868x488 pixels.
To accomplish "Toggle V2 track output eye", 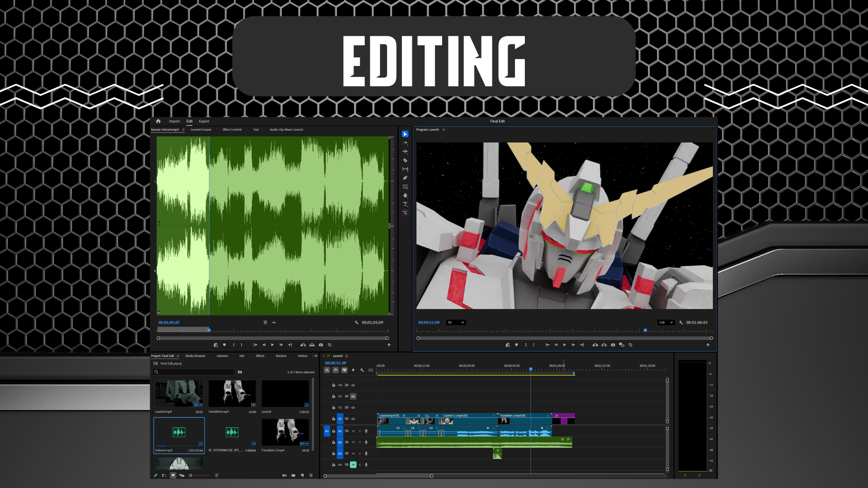I will coord(353,408).
